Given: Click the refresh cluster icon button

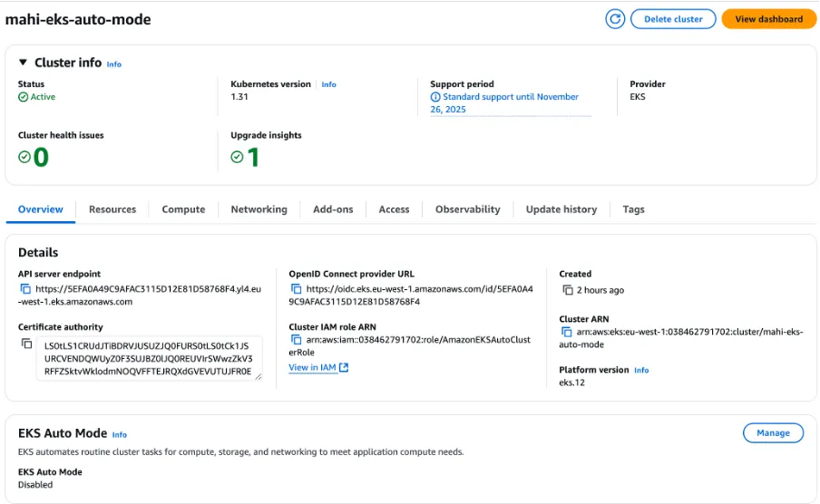Looking at the screenshot, I should 615,19.
